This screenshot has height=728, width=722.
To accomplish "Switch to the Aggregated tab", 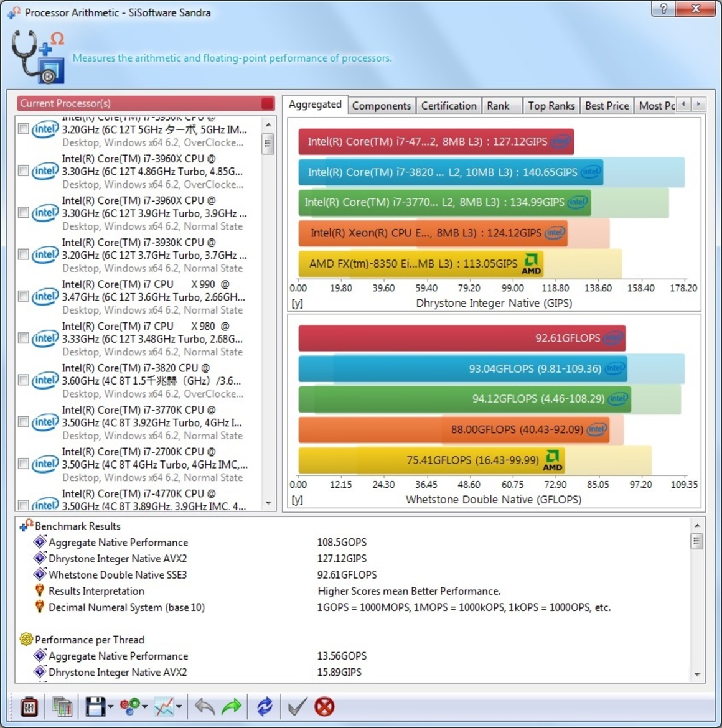I will point(315,105).
